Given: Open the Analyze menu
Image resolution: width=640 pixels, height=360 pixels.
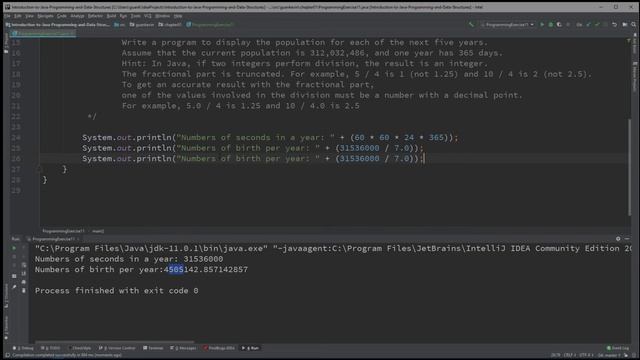Looking at the screenshot, I should pos(77,16).
